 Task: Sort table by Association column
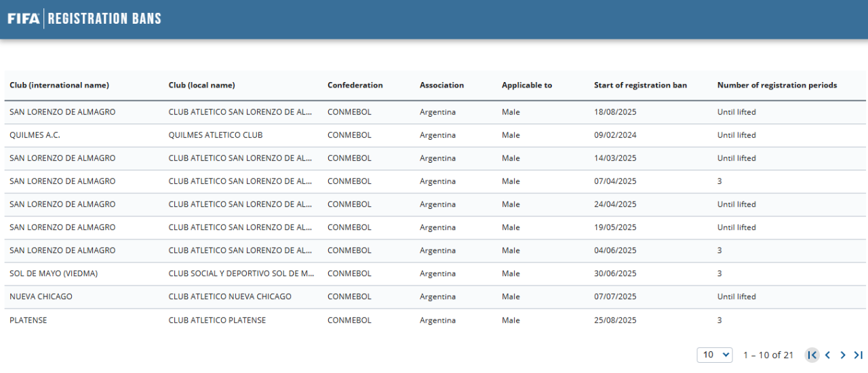click(441, 85)
